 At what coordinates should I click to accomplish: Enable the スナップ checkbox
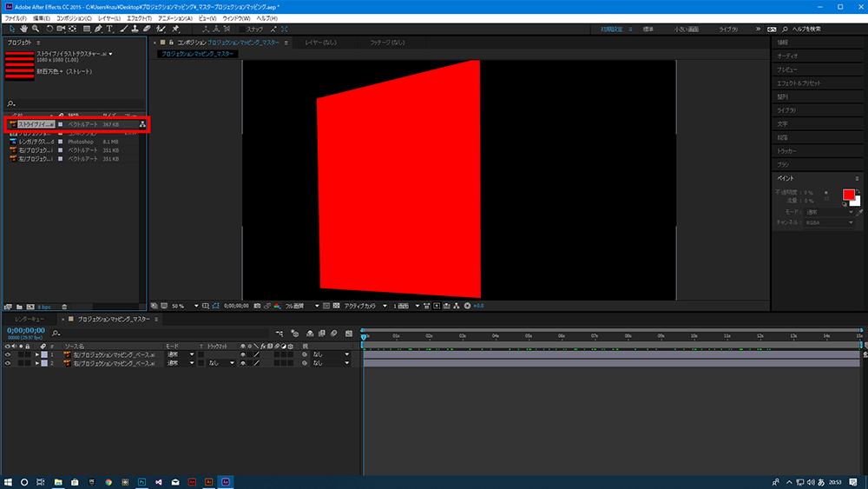click(x=242, y=29)
